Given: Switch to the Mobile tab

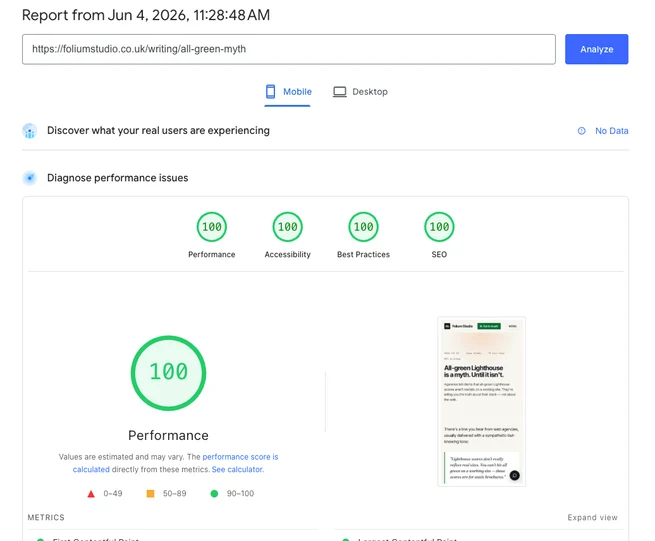Looking at the screenshot, I should 288,92.
